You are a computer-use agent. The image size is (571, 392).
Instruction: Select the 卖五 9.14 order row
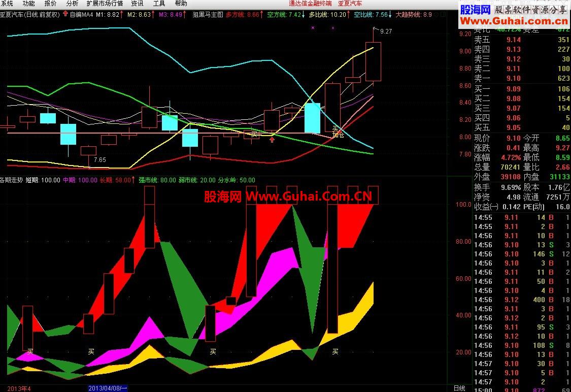click(521, 40)
